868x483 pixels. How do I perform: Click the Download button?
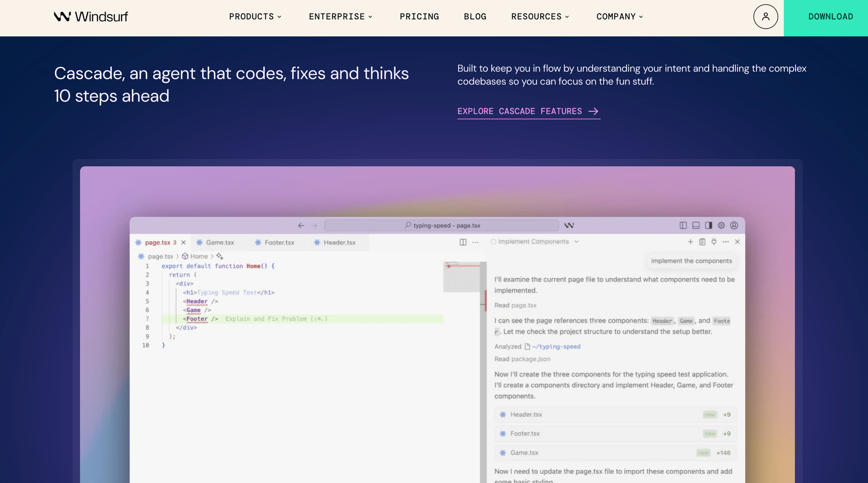pyautogui.click(x=830, y=16)
